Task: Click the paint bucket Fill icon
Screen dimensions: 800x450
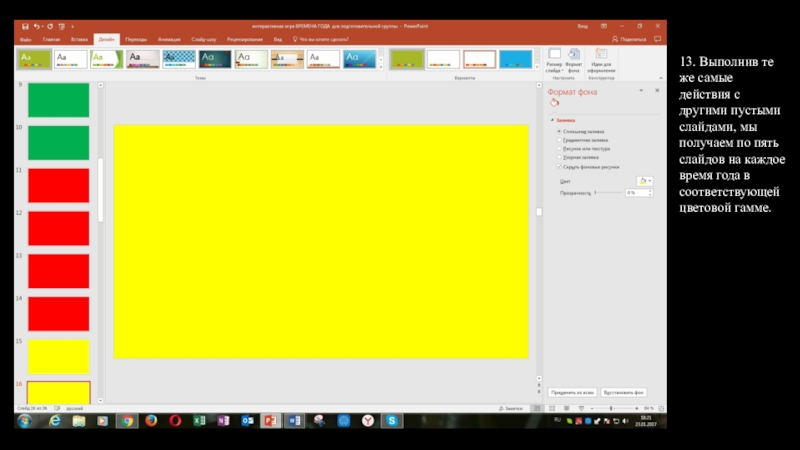Action: click(553, 103)
